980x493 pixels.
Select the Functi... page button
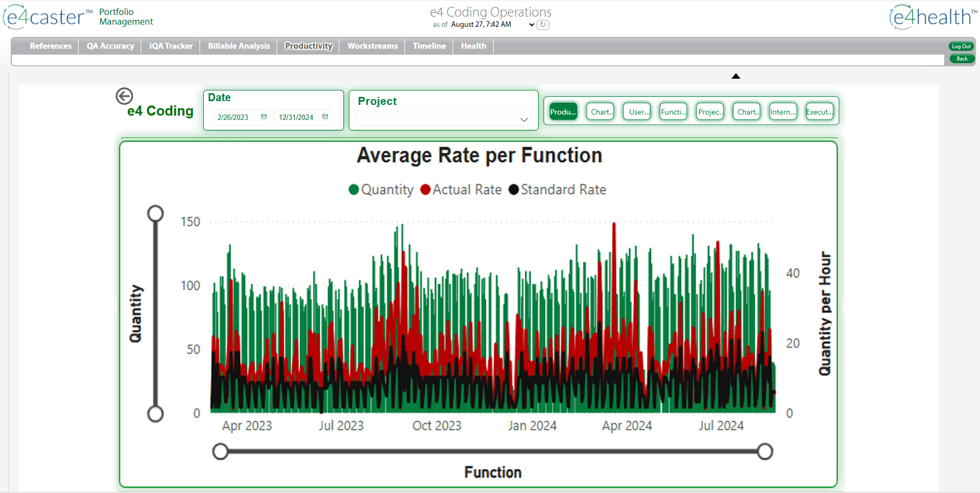click(673, 111)
